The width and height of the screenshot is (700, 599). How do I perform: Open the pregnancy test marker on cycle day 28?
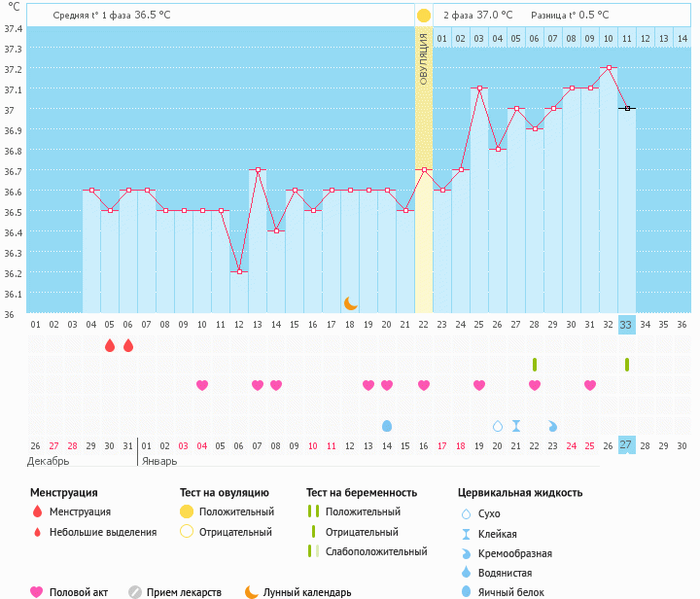coord(535,365)
